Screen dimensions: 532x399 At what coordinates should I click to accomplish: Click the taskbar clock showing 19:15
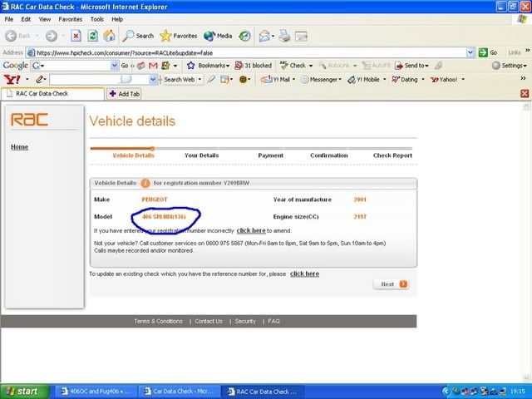[518, 392]
